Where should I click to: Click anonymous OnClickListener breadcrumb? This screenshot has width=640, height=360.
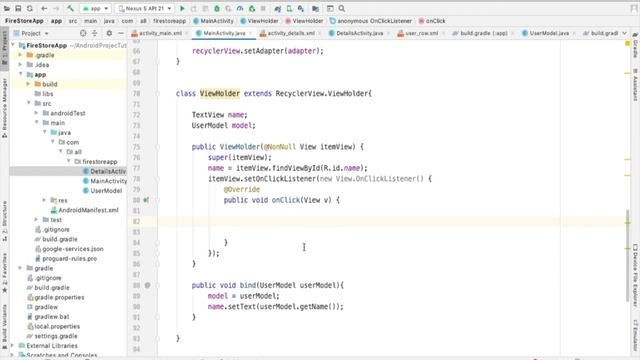coord(371,21)
